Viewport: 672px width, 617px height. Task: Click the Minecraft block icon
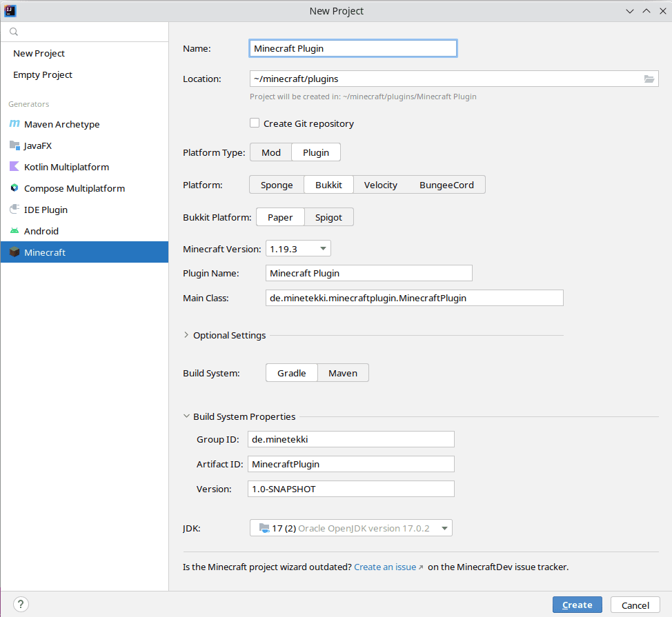(14, 252)
